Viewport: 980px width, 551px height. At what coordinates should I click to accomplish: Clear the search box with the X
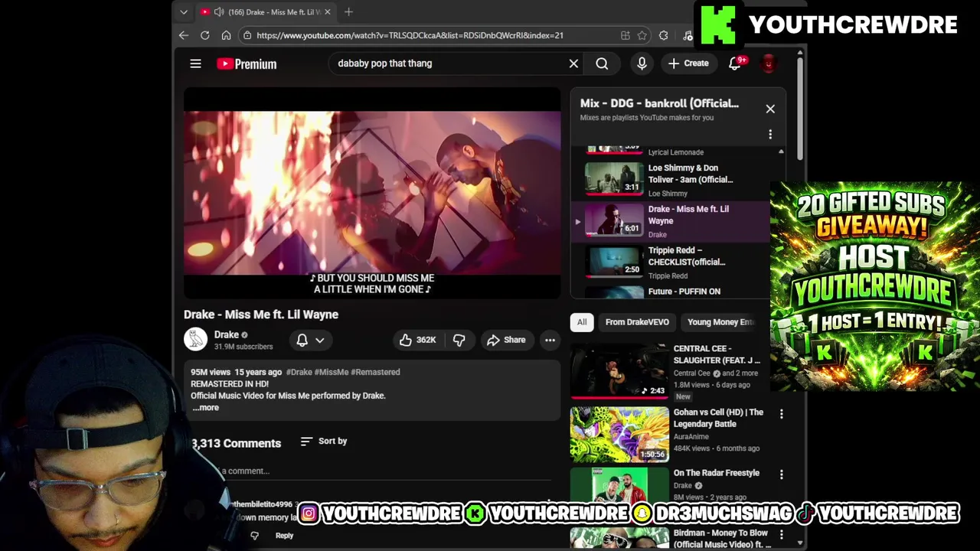573,64
